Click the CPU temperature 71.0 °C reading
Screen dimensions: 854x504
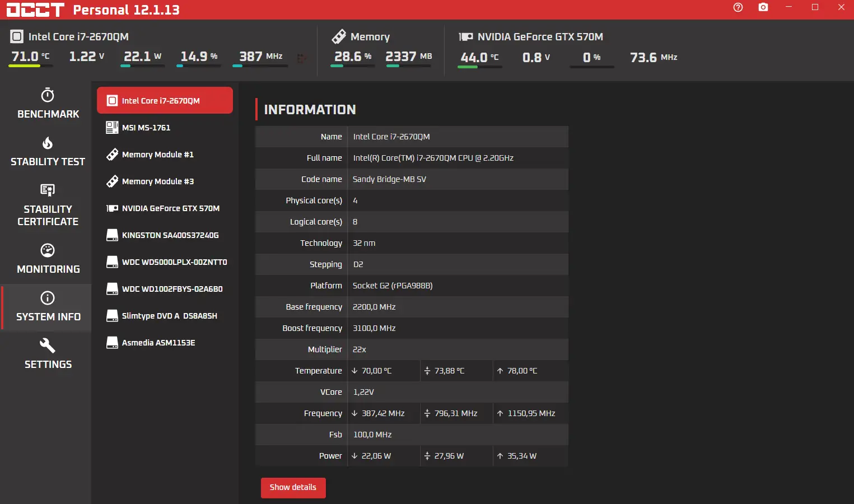click(x=31, y=57)
